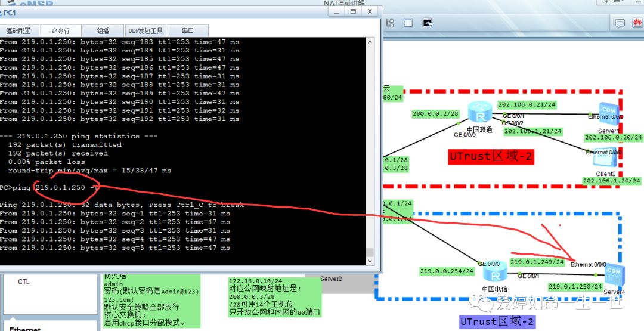Click the table grid toolbar icon
This screenshot has width=644, height=331.
tap(408, 23)
